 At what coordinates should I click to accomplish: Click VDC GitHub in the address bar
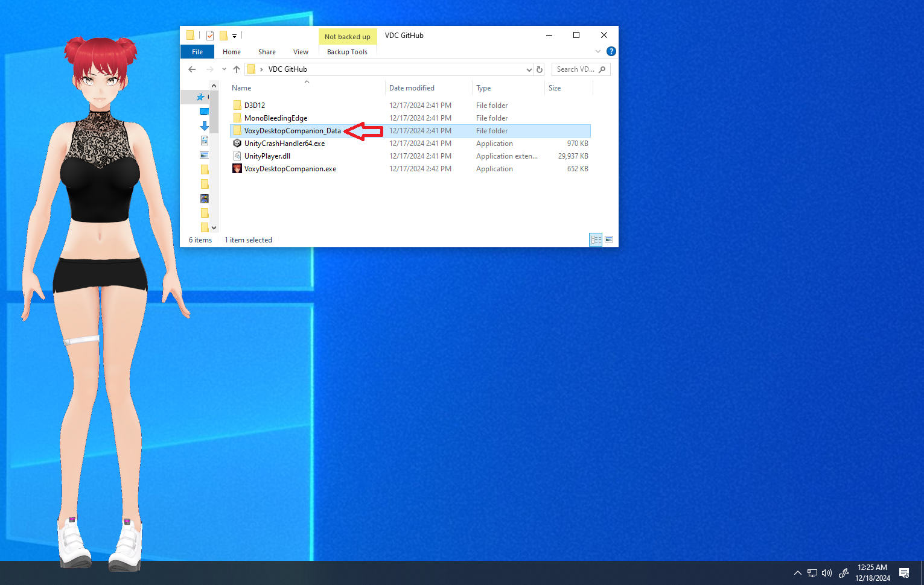[288, 69]
